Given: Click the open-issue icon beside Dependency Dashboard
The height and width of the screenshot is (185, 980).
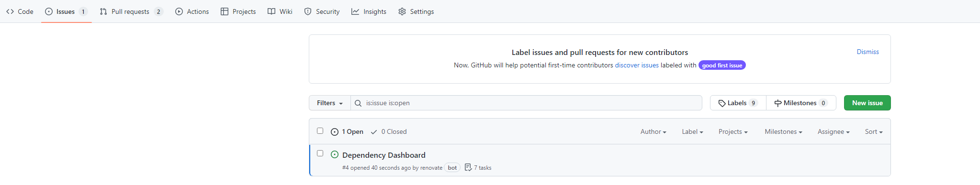Looking at the screenshot, I should [335, 154].
